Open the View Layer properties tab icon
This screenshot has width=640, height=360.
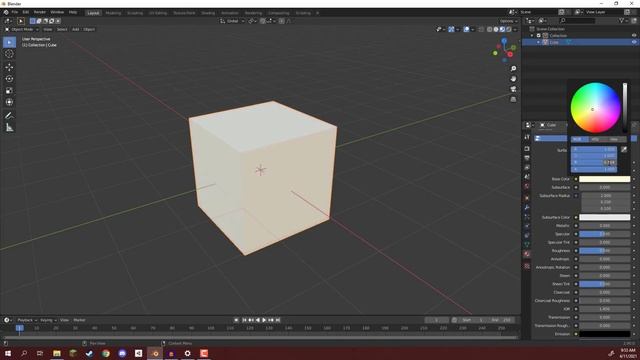tap(527, 167)
